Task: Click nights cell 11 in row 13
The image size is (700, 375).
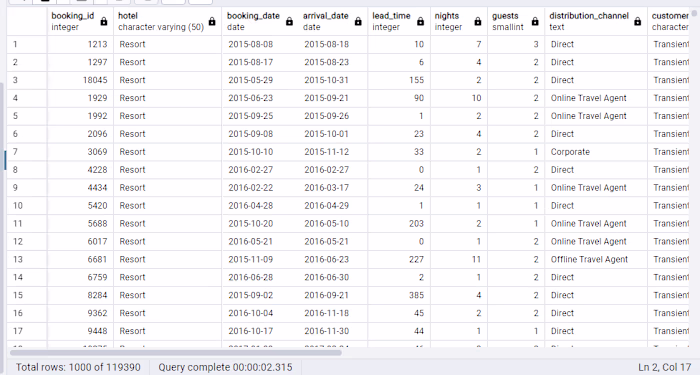Action: click(x=458, y=259)
